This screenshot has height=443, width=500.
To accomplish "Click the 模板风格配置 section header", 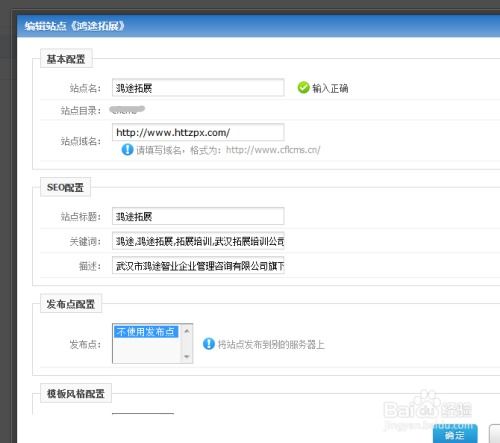I will point(76,393).
